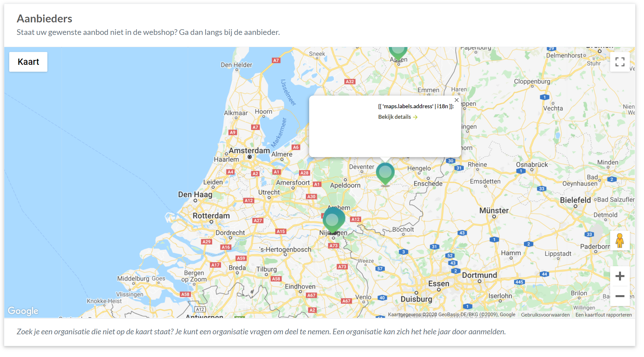Zoom in on the map
The height and width of the screenshot is (357, 644).
tap(620, 276)
